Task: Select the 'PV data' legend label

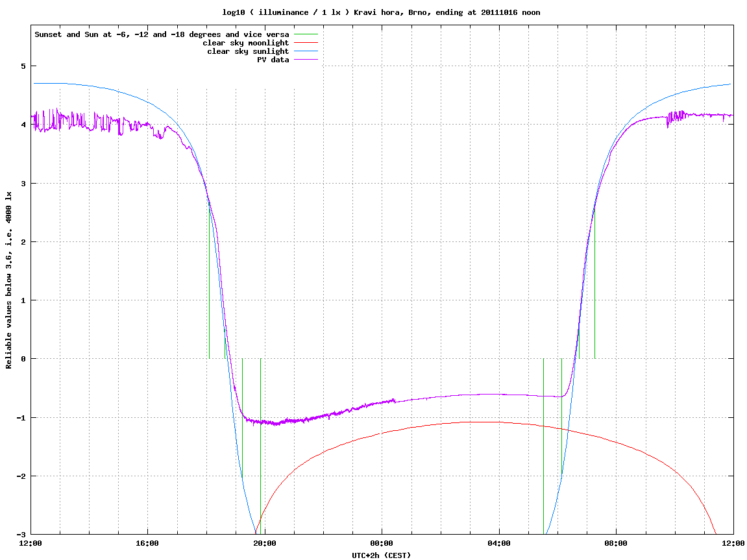Action: click(x=273, y=60)
